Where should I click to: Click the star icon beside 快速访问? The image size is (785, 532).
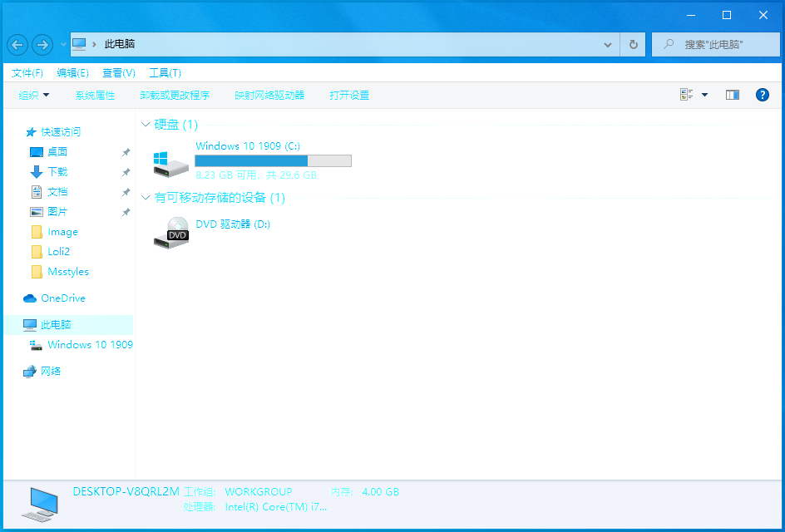pyautogui.click(x=31, y=132)
